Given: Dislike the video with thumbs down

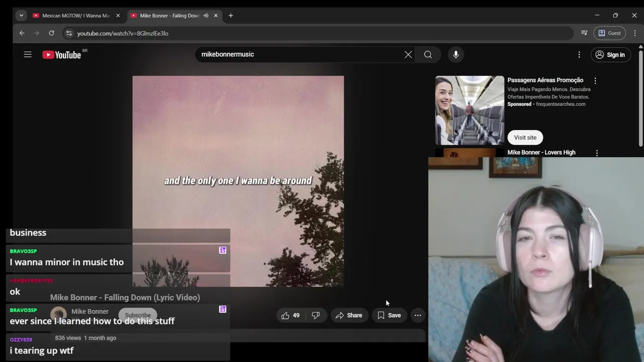Looking at the screenshot, I should [x=315, y=315].
